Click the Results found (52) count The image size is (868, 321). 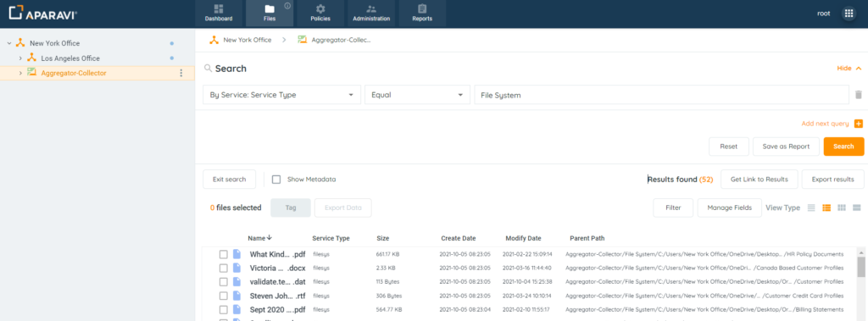pyautogui.click(x=681, y=180)
